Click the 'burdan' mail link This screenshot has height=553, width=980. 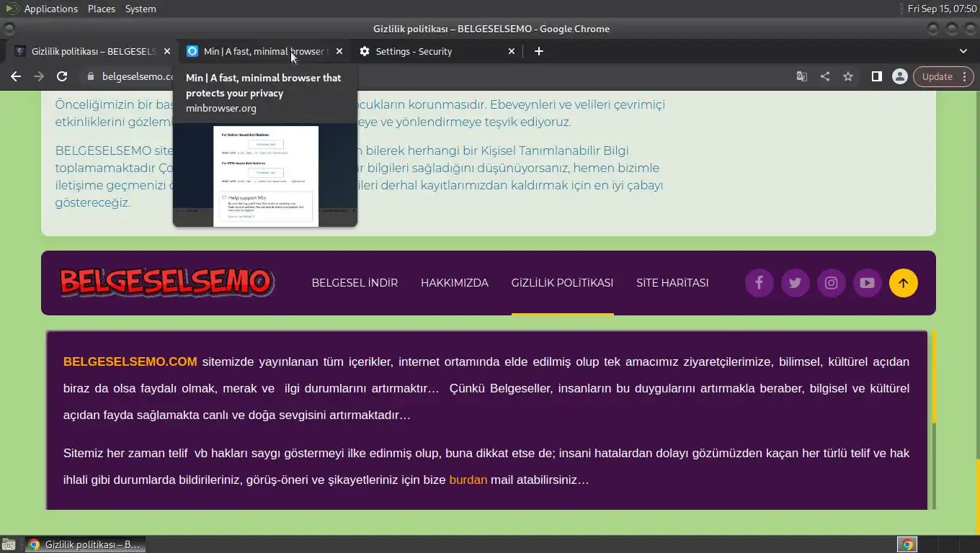tap(468, 480)
